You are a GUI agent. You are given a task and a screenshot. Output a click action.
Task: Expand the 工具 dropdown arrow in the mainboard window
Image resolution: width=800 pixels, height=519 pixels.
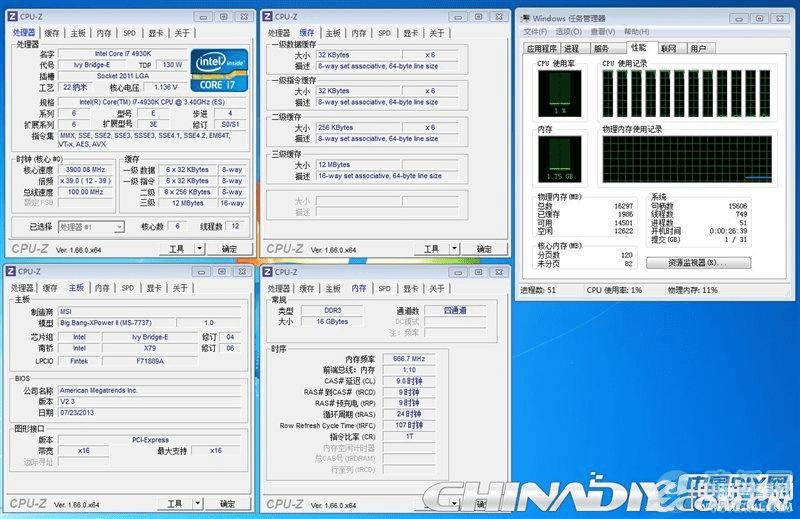(197, 503)
